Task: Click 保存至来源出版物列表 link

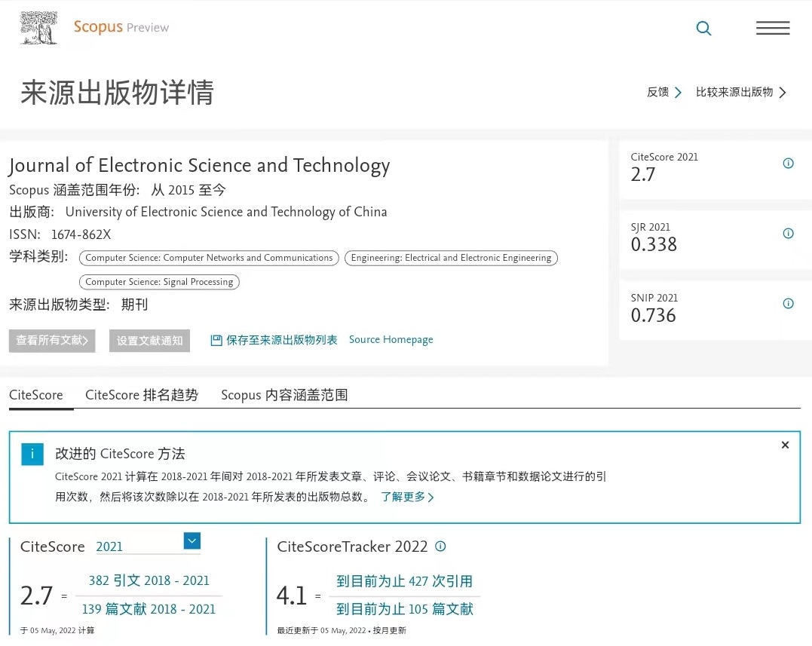Action: [274, 341]
